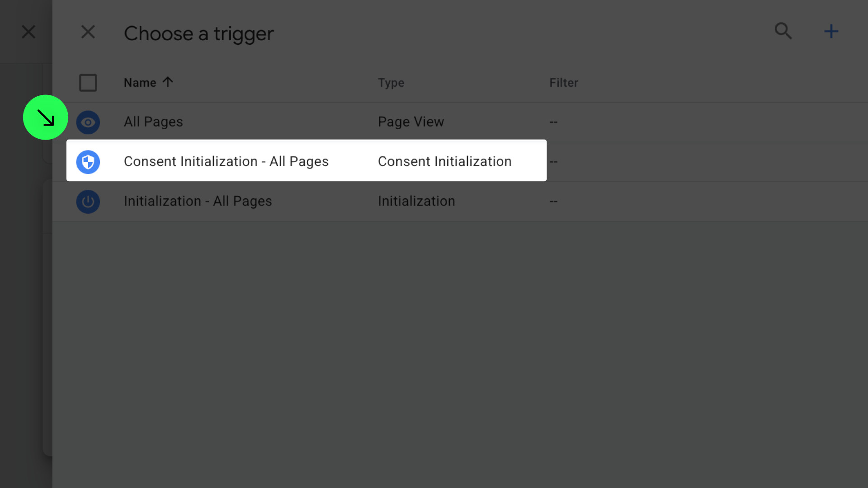The width and height of the screenshot is (868, 488).
Task: Click the search triggers magnifier icon
Action: (x=783, y=31)
